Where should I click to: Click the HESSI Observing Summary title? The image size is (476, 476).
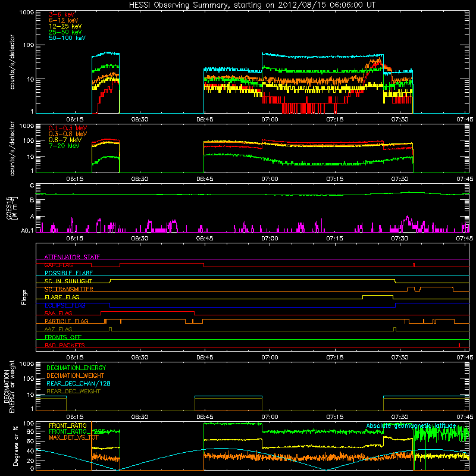tap(252, 5)
